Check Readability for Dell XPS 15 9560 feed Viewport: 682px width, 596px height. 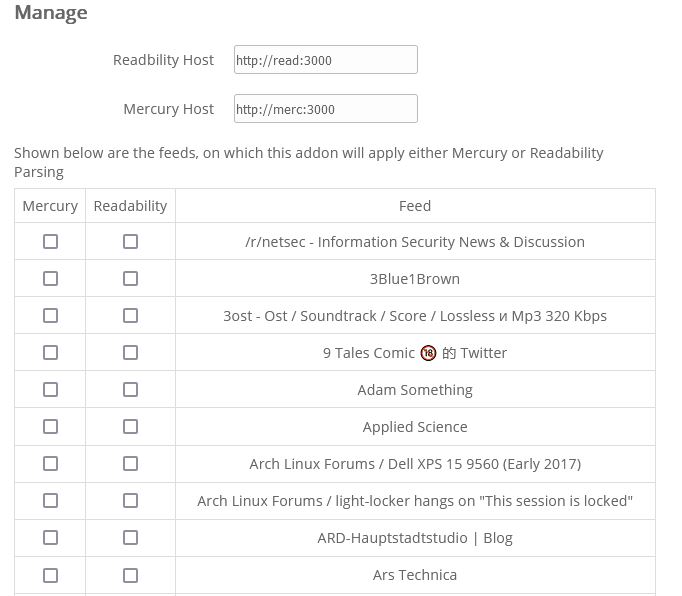(x=130, y=464)
